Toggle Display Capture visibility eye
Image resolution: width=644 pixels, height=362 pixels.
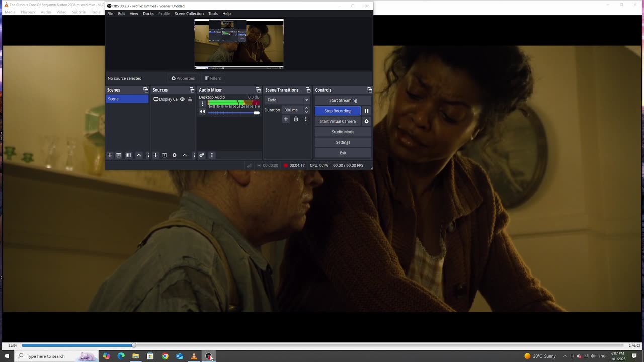[182, 99]
